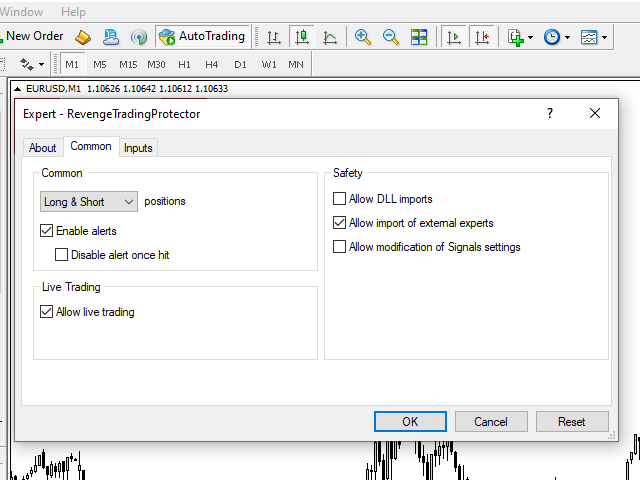Enable chart shift icon
This screenshot has width=640, height=480.
click(x=482, y=37)
